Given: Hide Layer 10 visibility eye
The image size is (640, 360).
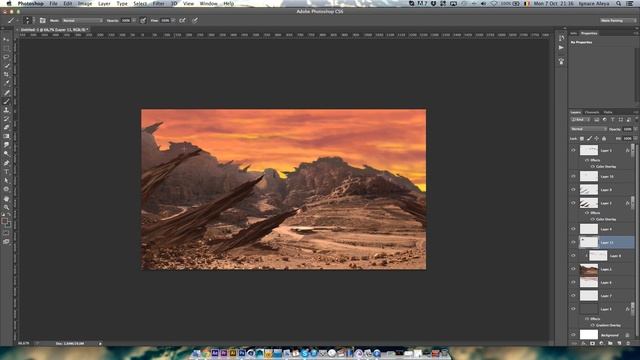Looking at the screenshot, I should [573, 176].
